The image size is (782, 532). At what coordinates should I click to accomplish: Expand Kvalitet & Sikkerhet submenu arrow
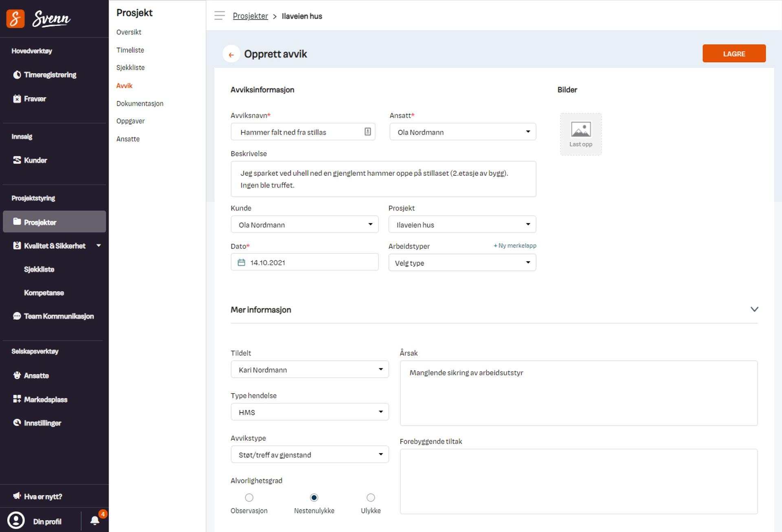99,245
